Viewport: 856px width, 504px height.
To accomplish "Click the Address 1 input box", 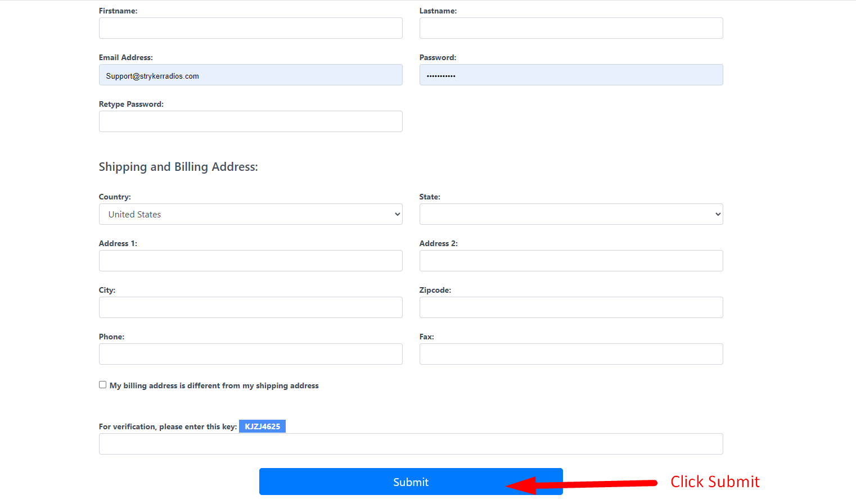I will [250, 261].
